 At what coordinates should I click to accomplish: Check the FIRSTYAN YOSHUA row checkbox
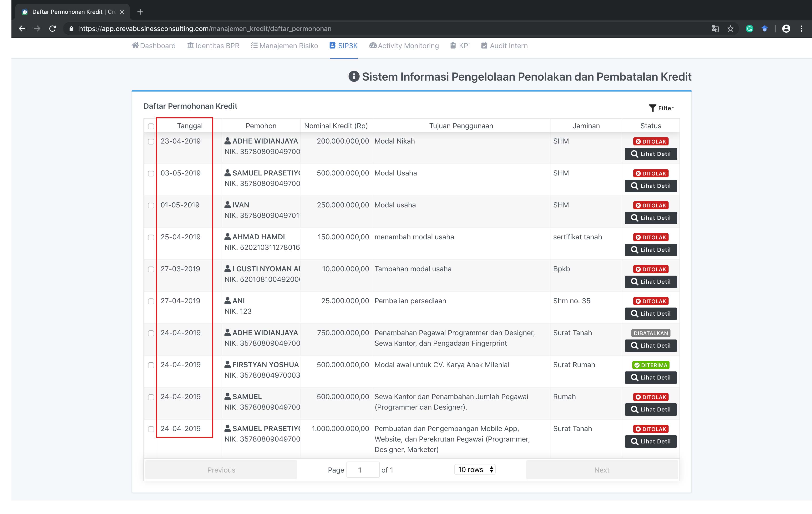coord(151,365)
